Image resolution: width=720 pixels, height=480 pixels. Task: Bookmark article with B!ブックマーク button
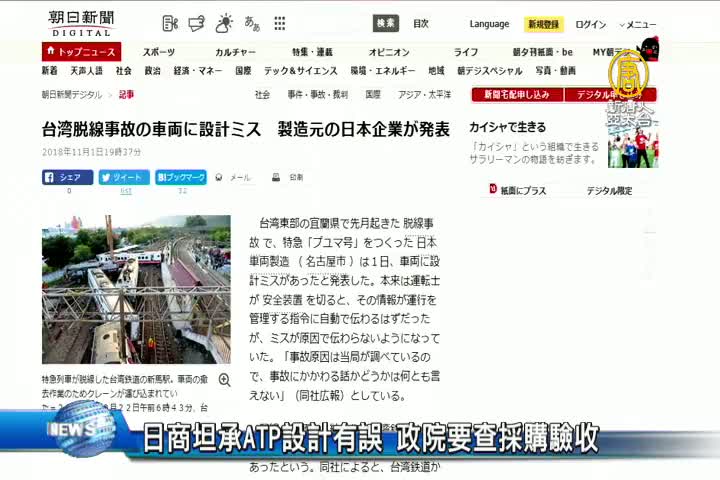pyautogui.click(x=181, y=177)
